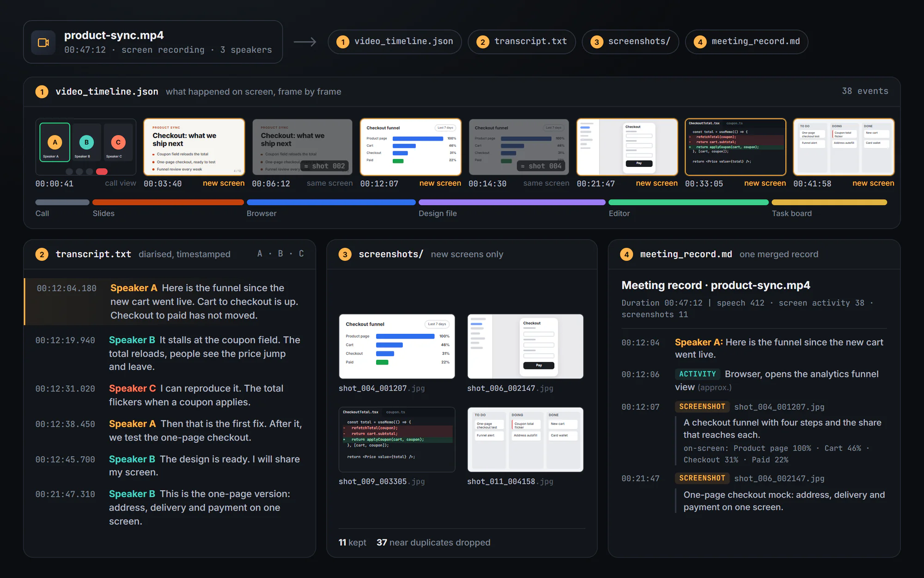Open the 00:03:40 slides timeline thumbnail
Viewport: 924px width, 578px height.
coord(194,147)
